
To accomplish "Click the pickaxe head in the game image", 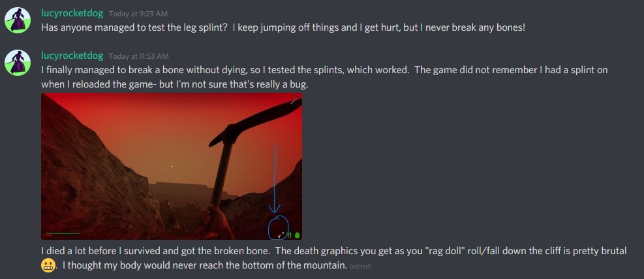I will click(256, 122).
